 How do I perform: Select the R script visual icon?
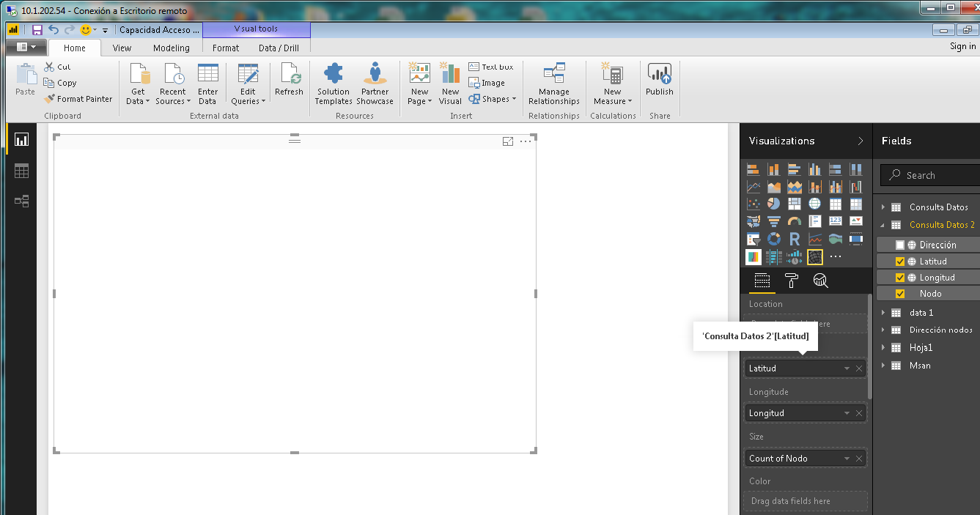[795, 239]
